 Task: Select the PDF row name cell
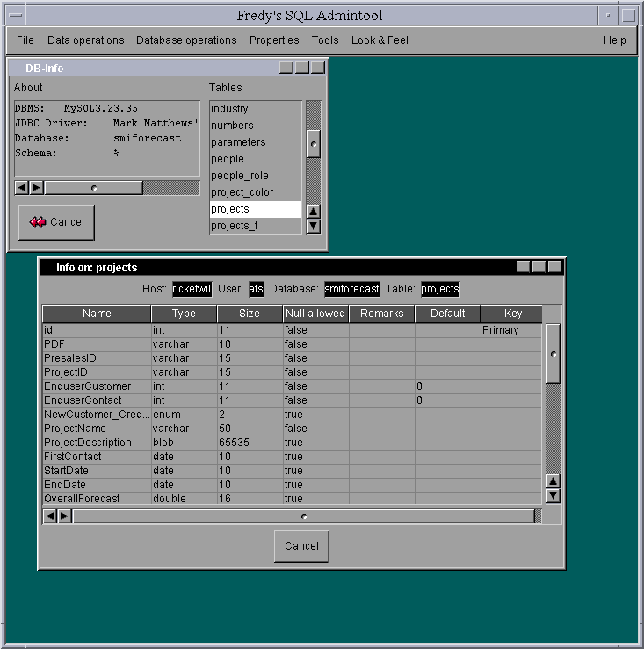point(97,344)
